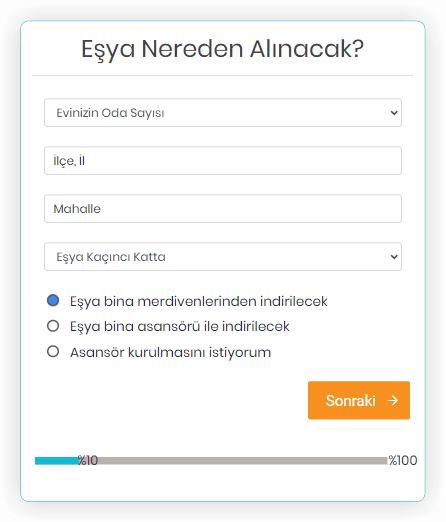Select the merdivenlerinden indirilecek radio button
Image resolution: width=446 pixels, height=522 pixels.
pos(53,300)
